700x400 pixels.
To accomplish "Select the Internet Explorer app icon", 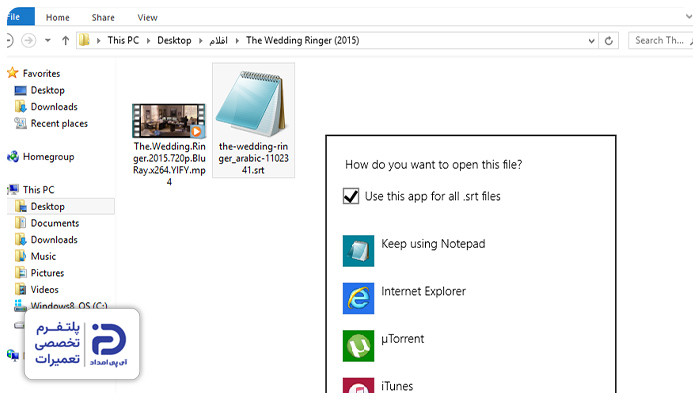I will tap(358, 298).
